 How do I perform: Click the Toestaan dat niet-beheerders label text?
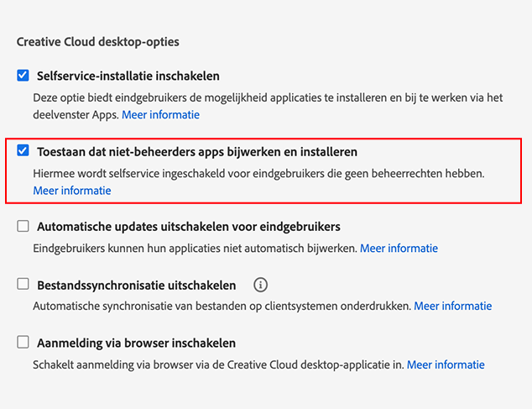pyautogui.click(x=197, y=152)
